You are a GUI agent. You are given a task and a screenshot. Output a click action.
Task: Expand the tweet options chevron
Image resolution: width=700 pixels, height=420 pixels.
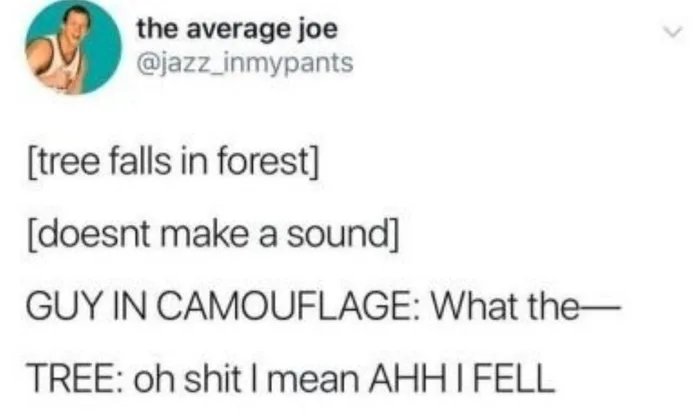point(672,33)
